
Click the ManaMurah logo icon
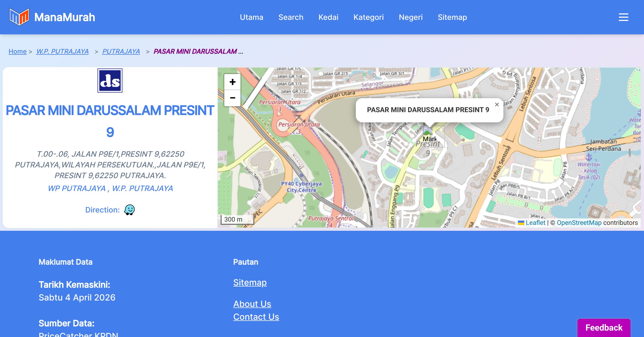pos(19,17)
